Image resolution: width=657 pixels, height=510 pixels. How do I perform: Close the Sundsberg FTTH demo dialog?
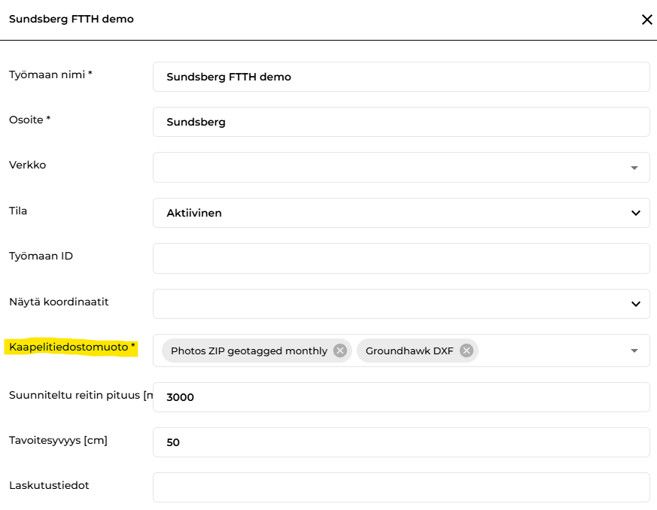647,19
